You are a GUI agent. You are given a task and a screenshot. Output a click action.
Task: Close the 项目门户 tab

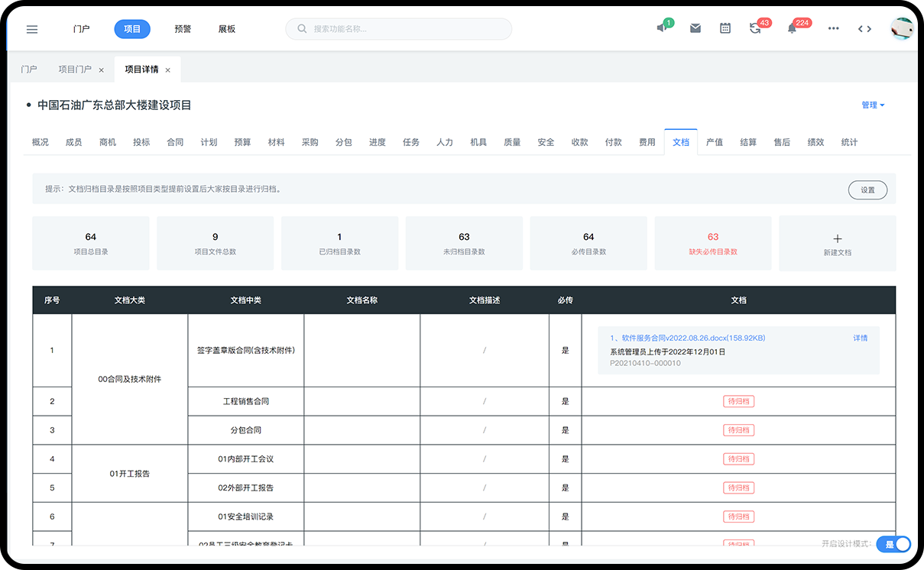[x=101, y=70]
